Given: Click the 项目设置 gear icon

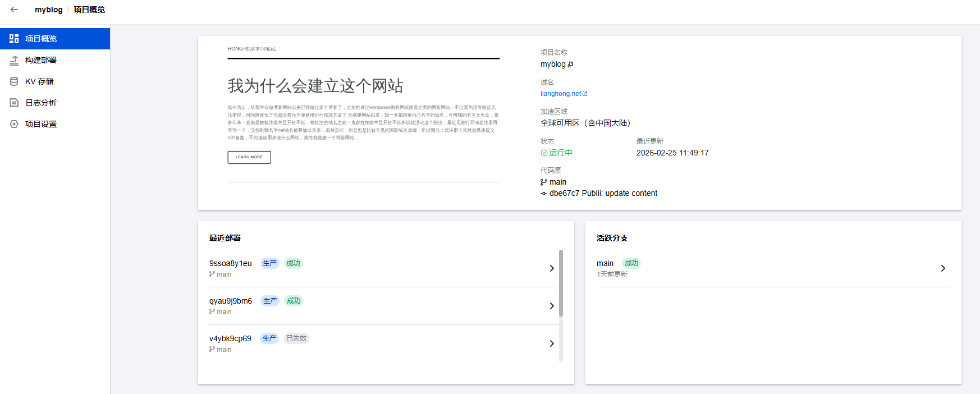Looking at the screenshot, I should coord(14,124).
